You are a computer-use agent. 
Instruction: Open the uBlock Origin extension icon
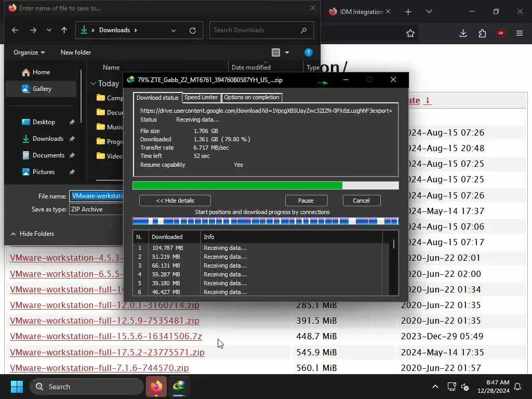click(x=501, y=33)
